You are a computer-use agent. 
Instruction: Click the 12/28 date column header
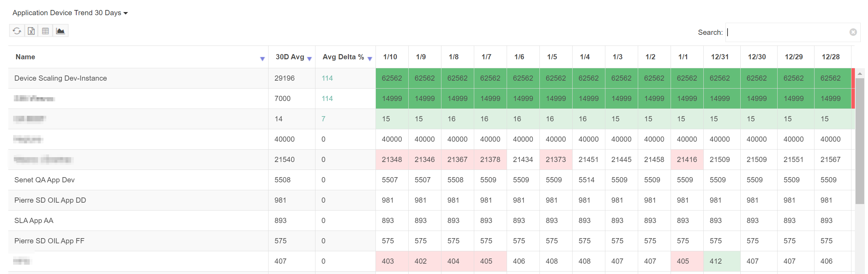830,57
